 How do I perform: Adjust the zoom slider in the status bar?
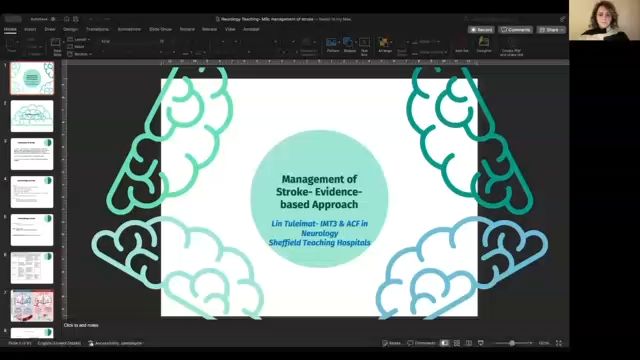pos(512,343)
